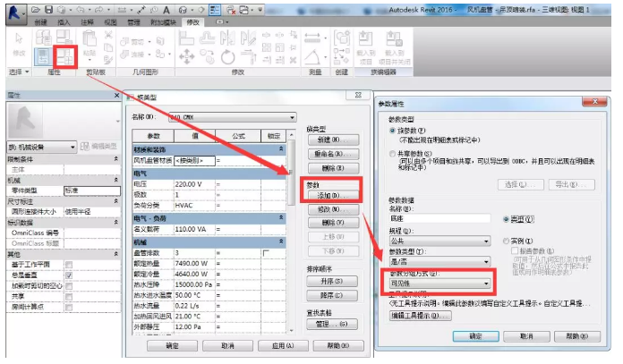Select the 类型 (Type) radio button

point(506,219)
